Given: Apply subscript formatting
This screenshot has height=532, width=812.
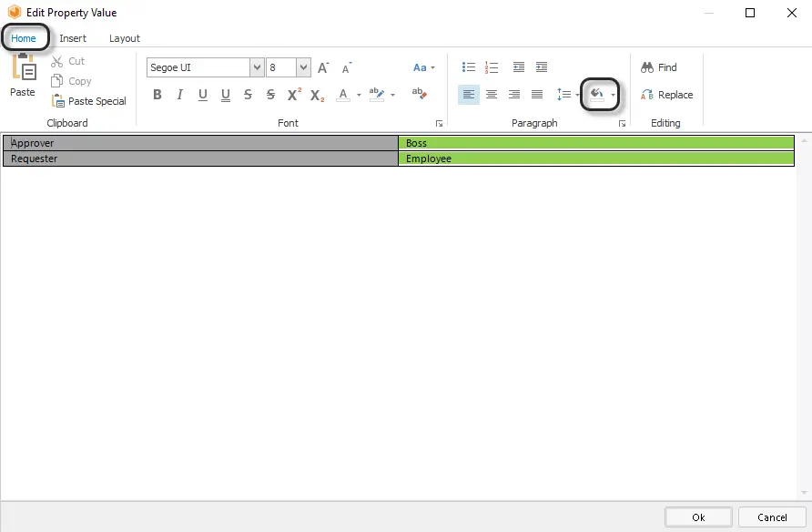Looking at the screenshot, I should pos(317,95).
